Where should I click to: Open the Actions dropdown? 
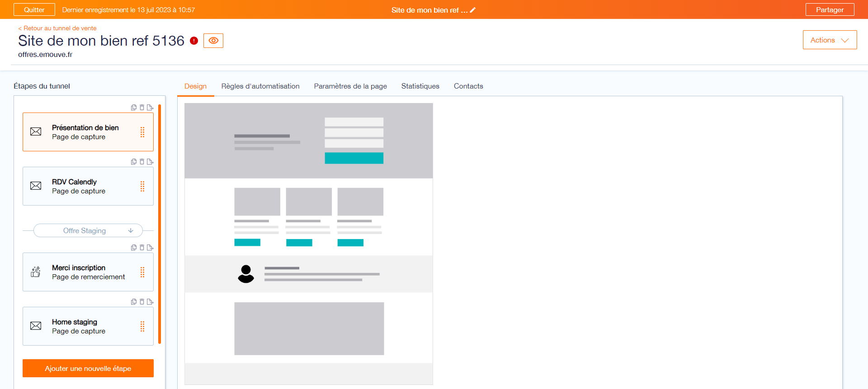(830, 40)
